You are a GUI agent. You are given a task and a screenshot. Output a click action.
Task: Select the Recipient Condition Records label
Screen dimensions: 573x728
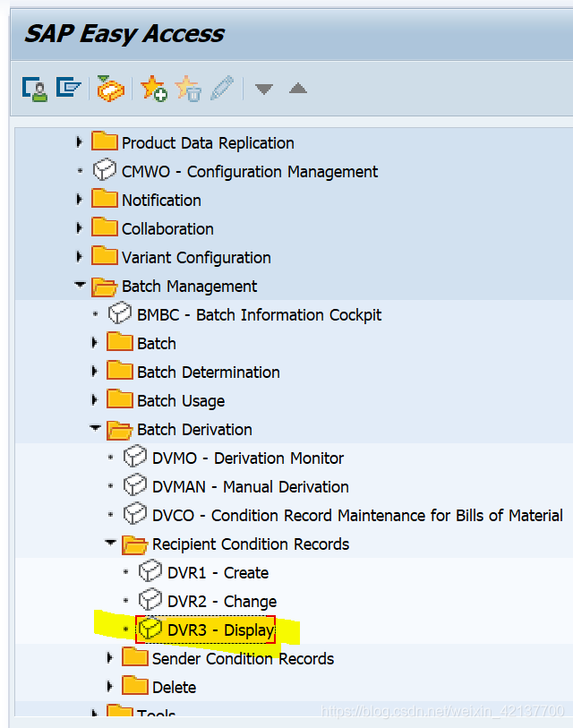(251, 544)
